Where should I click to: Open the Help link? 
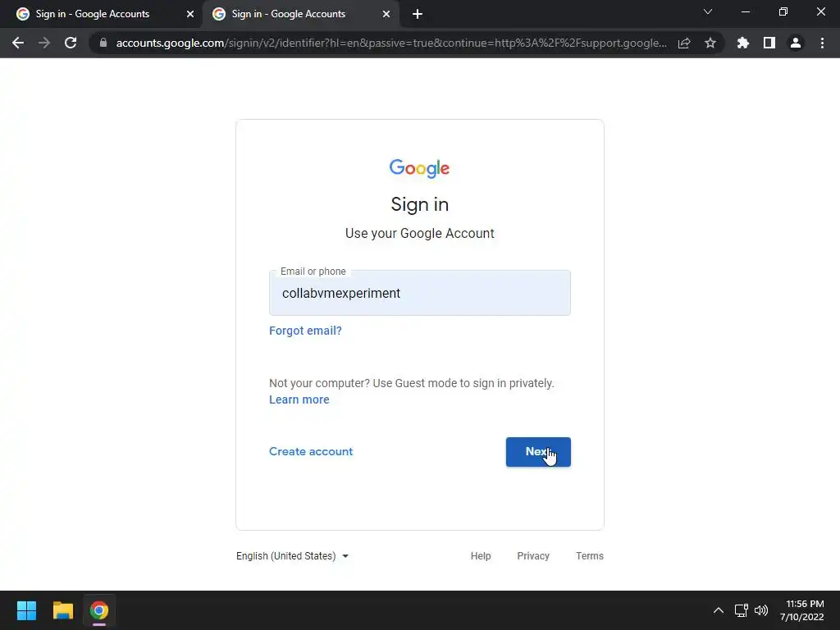481,556
